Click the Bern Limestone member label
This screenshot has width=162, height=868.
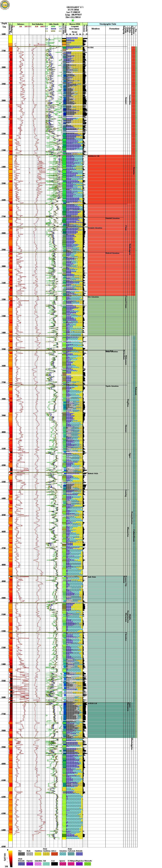[93, 297]
